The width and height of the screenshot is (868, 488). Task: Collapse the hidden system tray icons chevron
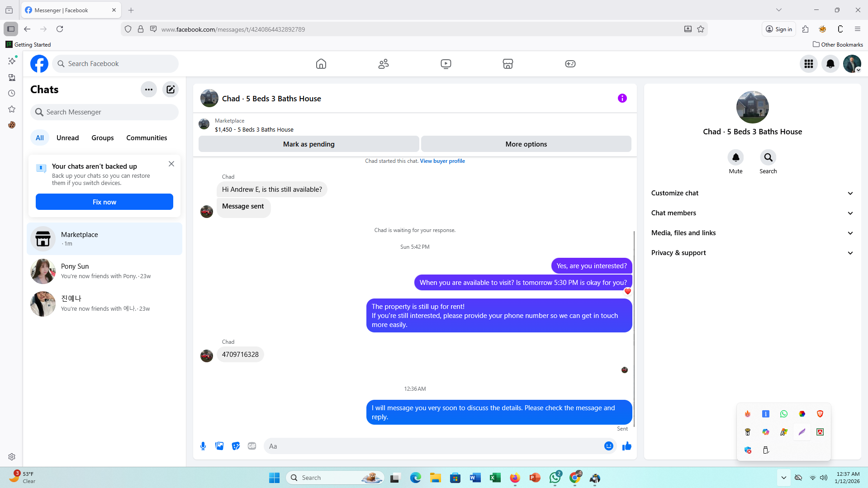(x=783, y=478)
